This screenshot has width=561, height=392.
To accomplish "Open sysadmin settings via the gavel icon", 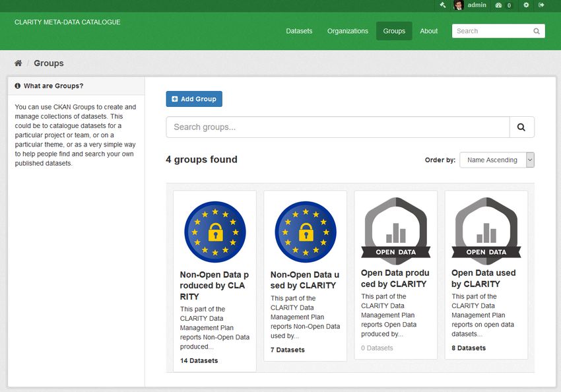I will 443,5.
